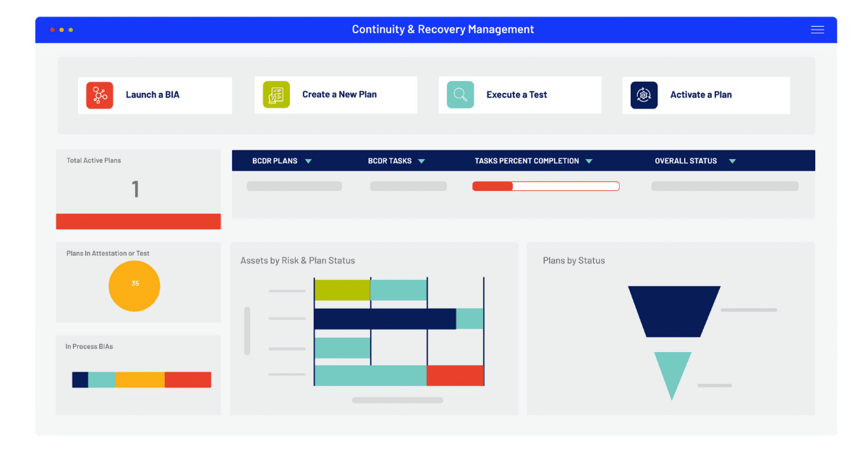Expand the BCDR TASKS column dropdown arrow
The height and width of the screenshot is (454, 868).
pos(422,161)
